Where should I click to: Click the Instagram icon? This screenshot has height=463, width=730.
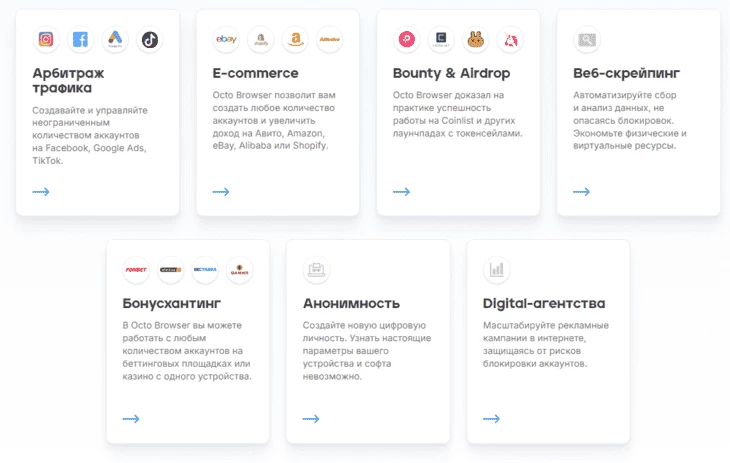[x=46, y=40]
